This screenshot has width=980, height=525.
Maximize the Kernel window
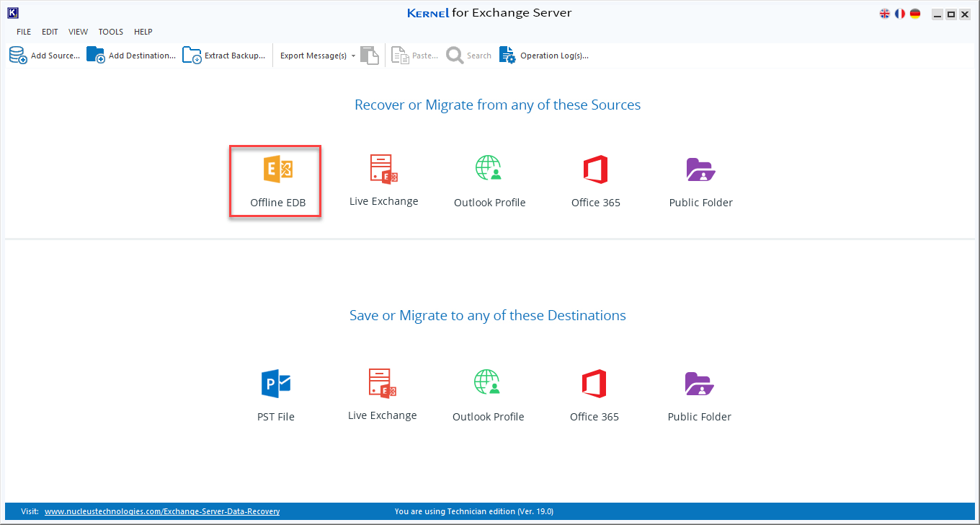tap(951, 14)
